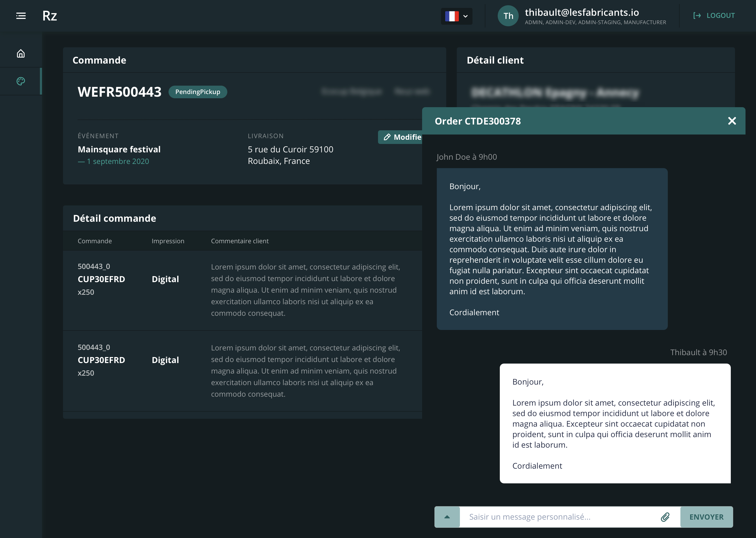Click the paperclip attachment icon
The image size is (756, 538).
click(665, 517)
